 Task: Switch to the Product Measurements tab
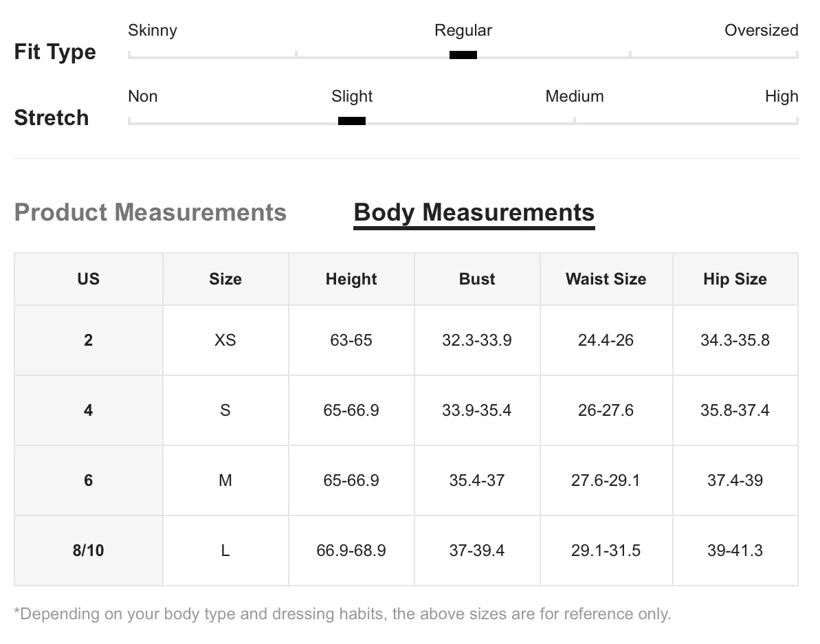(150, 212)
